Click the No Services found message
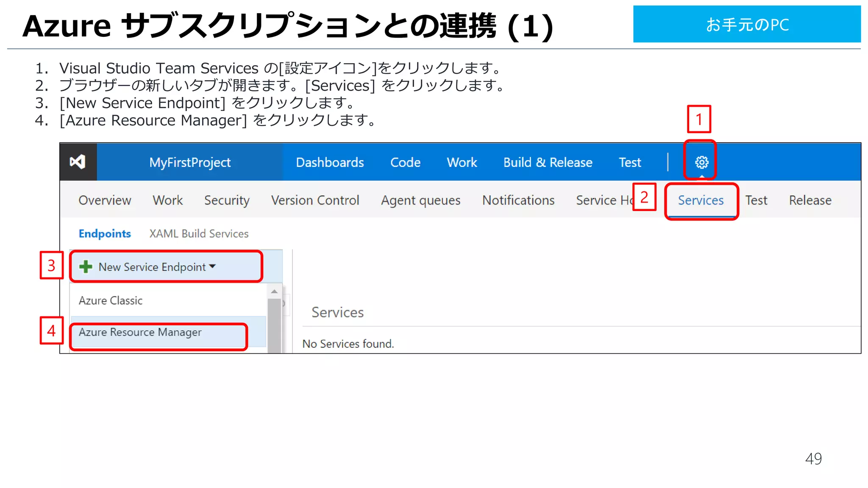This screenshot has width=868, height=488. pyautogui.click(x=348, y=344)
